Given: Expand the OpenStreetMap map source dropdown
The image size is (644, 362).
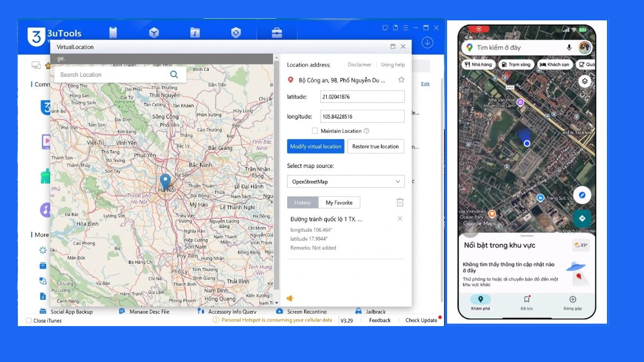Looking at the screenshot, I should click(346, 182).
